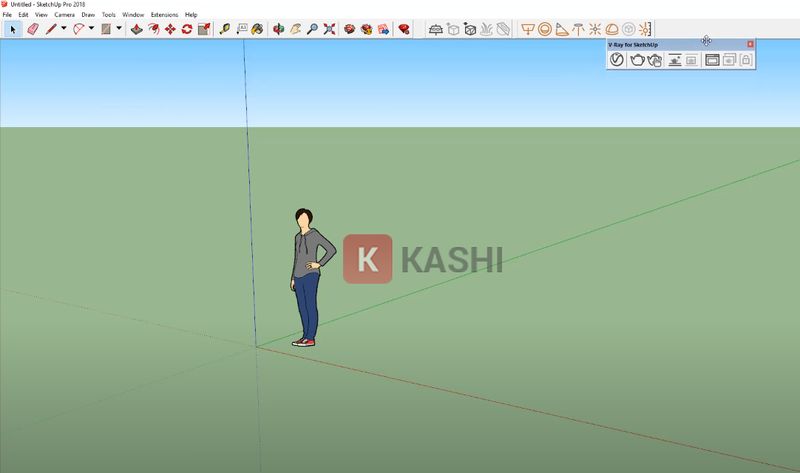Select the Eraser tool
The image size is (800, 473).
32,29
